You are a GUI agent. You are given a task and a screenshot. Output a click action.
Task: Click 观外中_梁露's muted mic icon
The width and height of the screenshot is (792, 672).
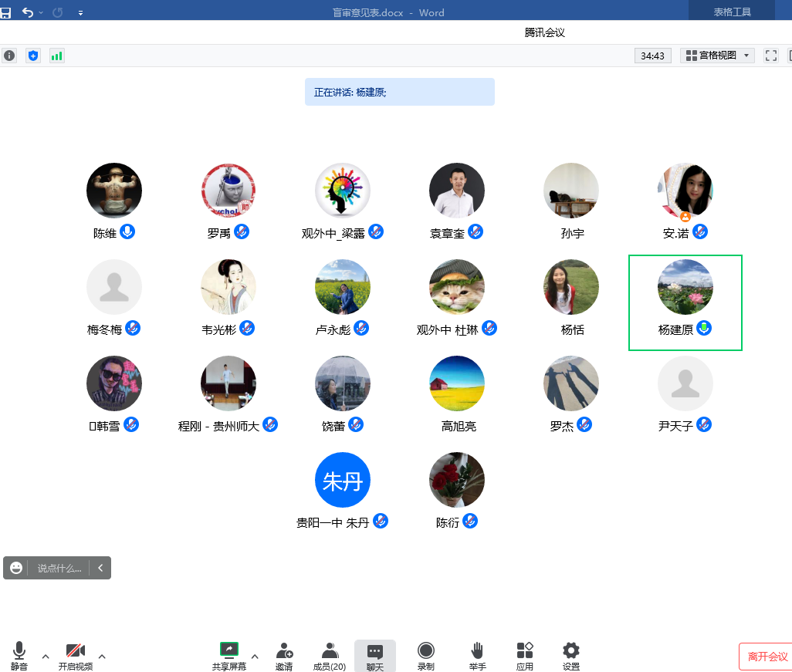click(x=376, y=231)
